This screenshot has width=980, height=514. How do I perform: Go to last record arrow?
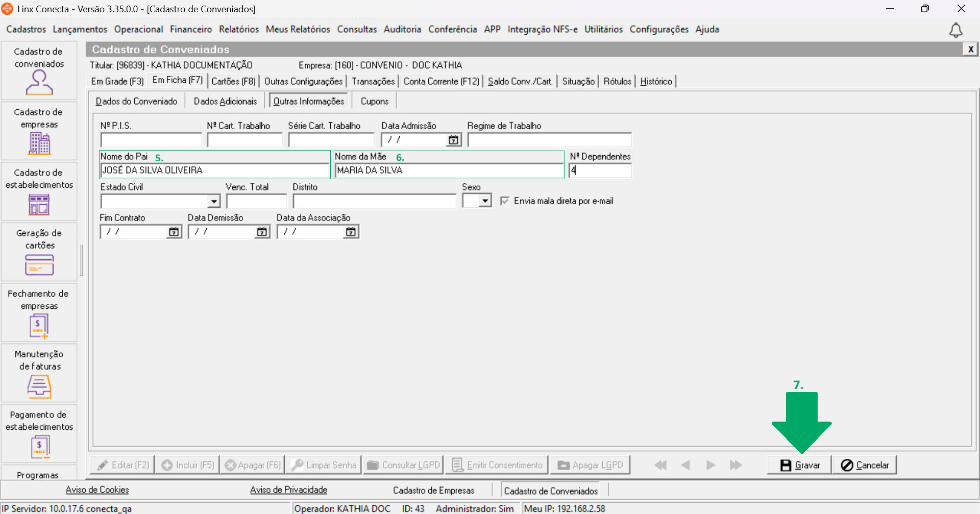point(736,465)
